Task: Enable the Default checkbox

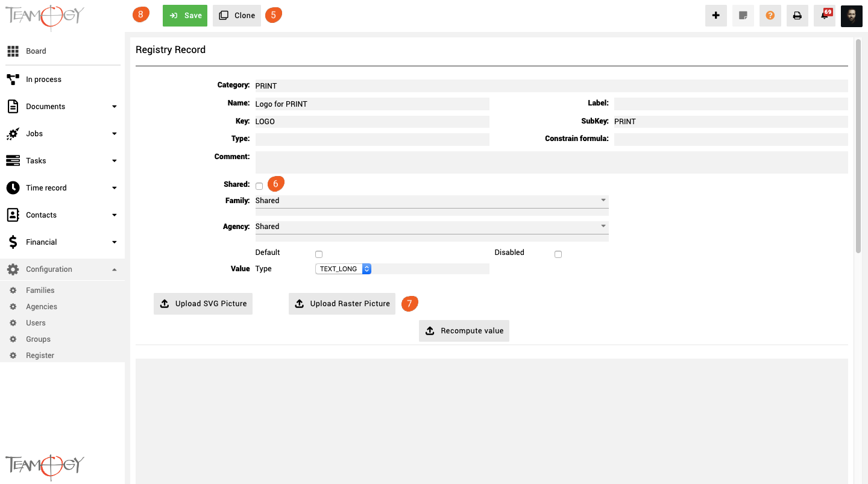Action: coord(319,254)
